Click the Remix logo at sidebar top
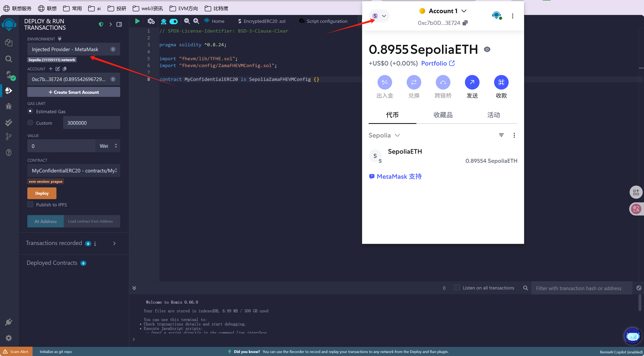The width and height of the screenshot is (644, 356). click(x=9, y=25)
